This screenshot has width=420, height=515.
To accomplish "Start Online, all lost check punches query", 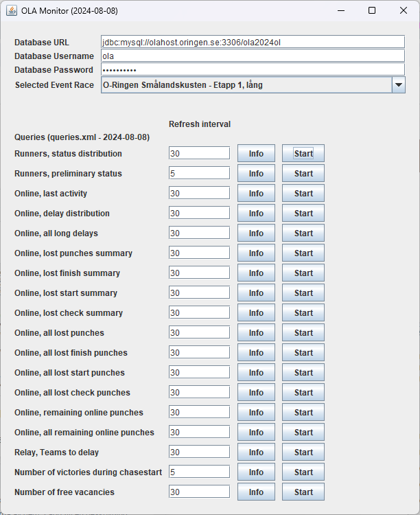I will pyautogui.click(x=303, y=393).
